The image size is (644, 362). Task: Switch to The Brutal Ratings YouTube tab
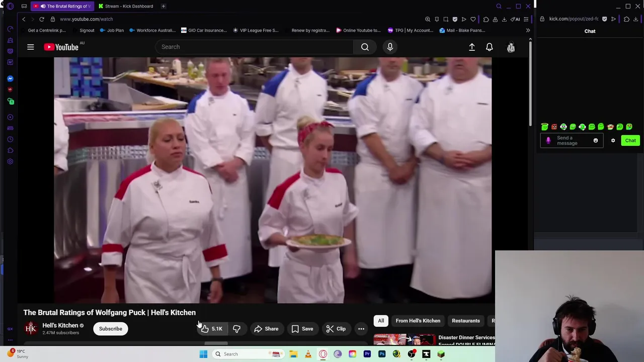[62, 6]
